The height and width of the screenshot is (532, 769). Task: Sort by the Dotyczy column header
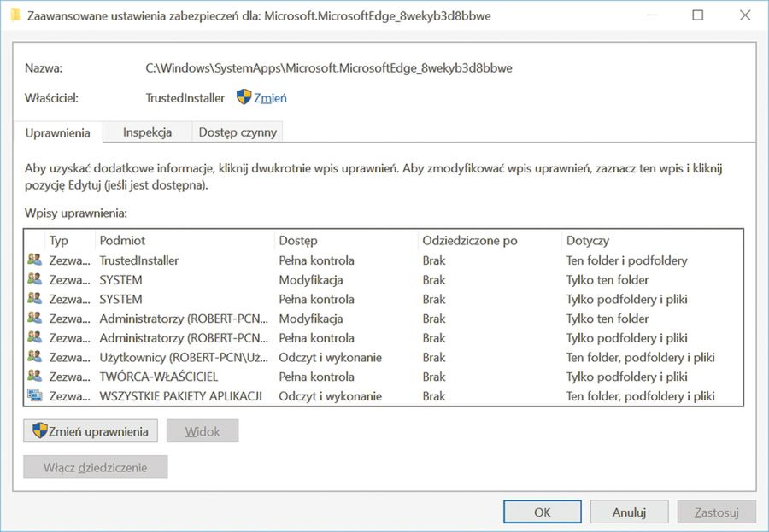point(652,240)
